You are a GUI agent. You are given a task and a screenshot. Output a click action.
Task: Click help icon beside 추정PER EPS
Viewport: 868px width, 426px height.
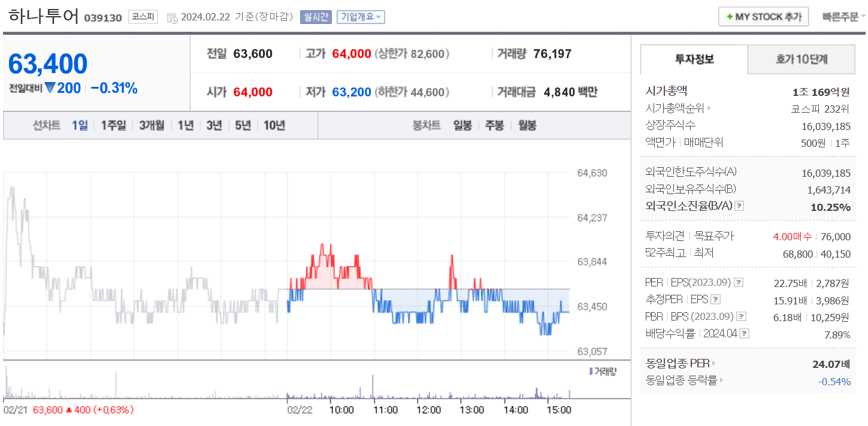(715, 300)
